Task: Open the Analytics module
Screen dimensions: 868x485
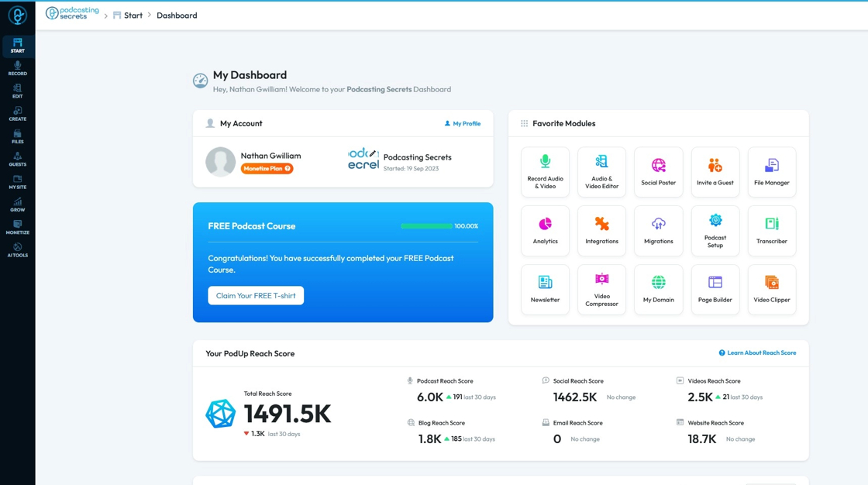Action: tap(546, 231)
